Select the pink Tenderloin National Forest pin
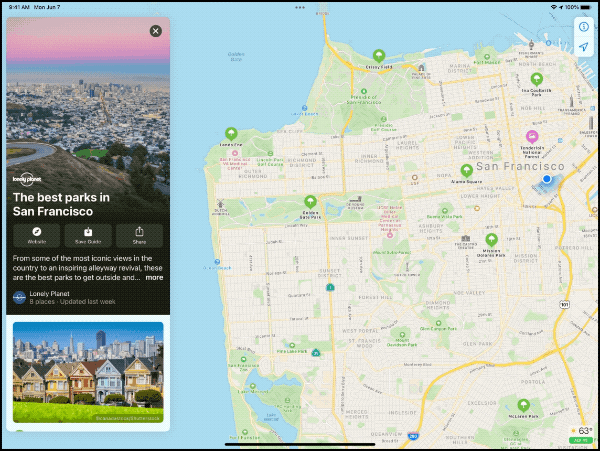The width and height of the screenshot is (600, 451). pyautogui.click(x=532, y=136)
